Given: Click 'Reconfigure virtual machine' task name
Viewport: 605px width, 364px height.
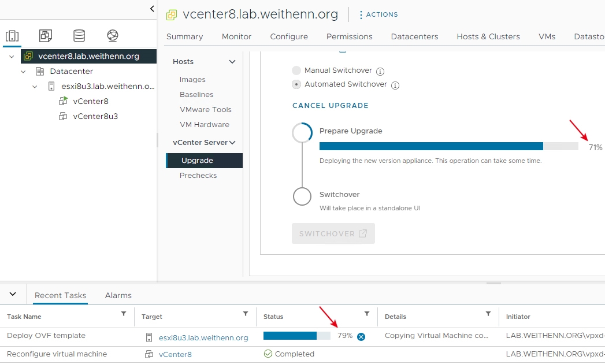Looking at the screenshot, I should coord(57,354).
